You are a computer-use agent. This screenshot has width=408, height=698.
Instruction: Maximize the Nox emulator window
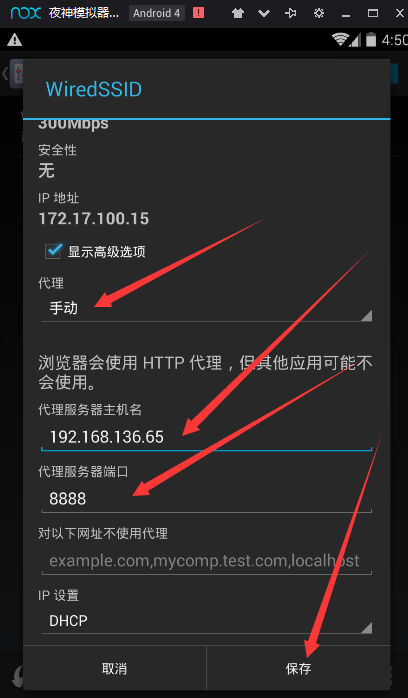point(373,13)
